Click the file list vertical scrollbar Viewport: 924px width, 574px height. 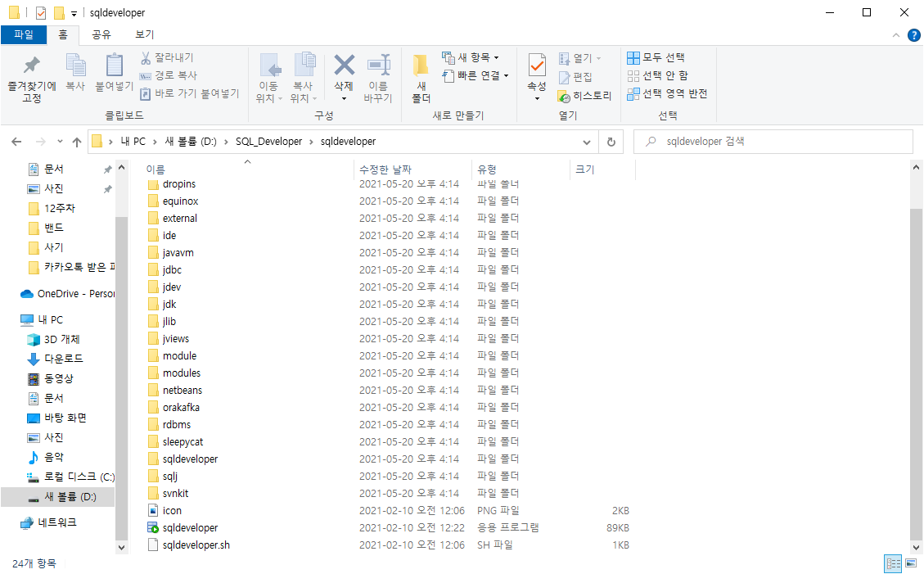click(917, 373)
